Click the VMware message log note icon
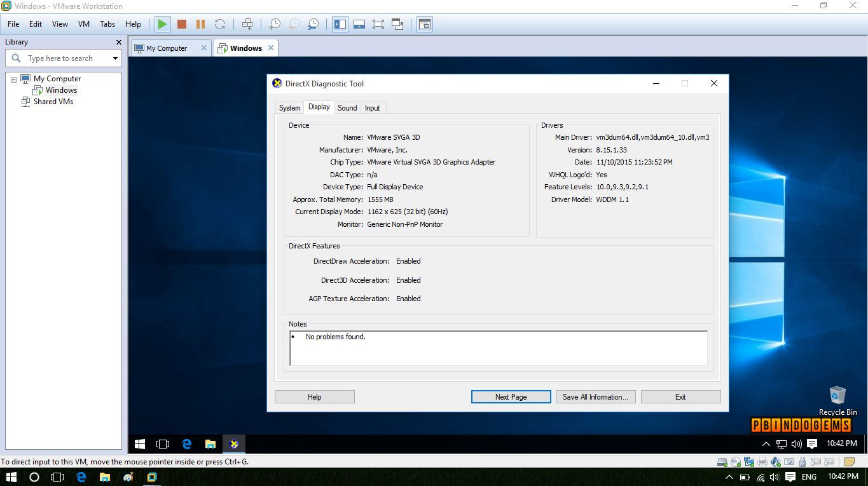Image resolution: width=868 pixels, height=486 pixels. coord(850,462)
